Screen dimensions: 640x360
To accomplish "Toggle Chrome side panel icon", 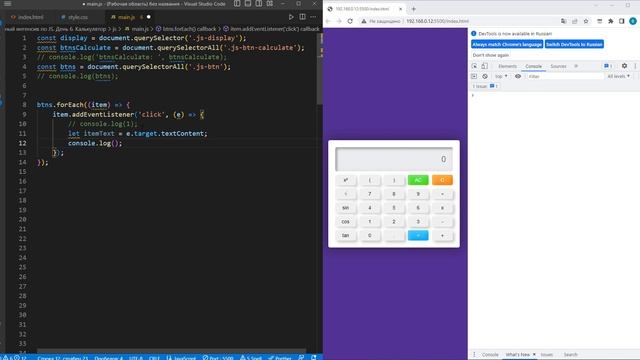I will tap(622, 21).
